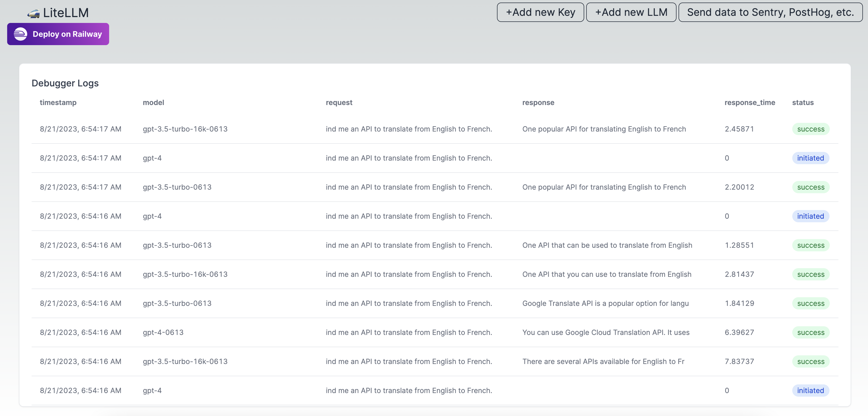The image size is (868, 416).
Task: Click the timestamp column header
Action: point(58,102)
